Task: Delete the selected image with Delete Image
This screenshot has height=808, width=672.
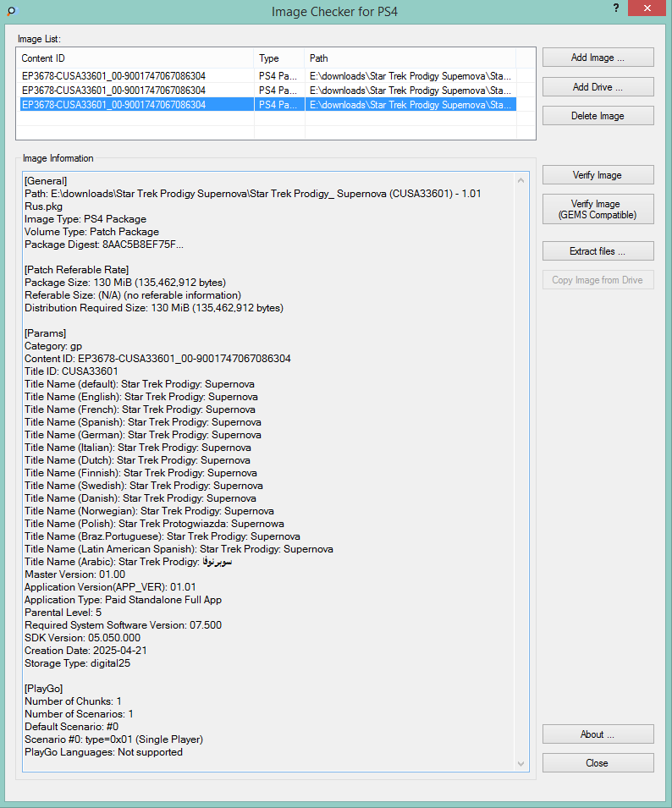Action: coord(598,116)
